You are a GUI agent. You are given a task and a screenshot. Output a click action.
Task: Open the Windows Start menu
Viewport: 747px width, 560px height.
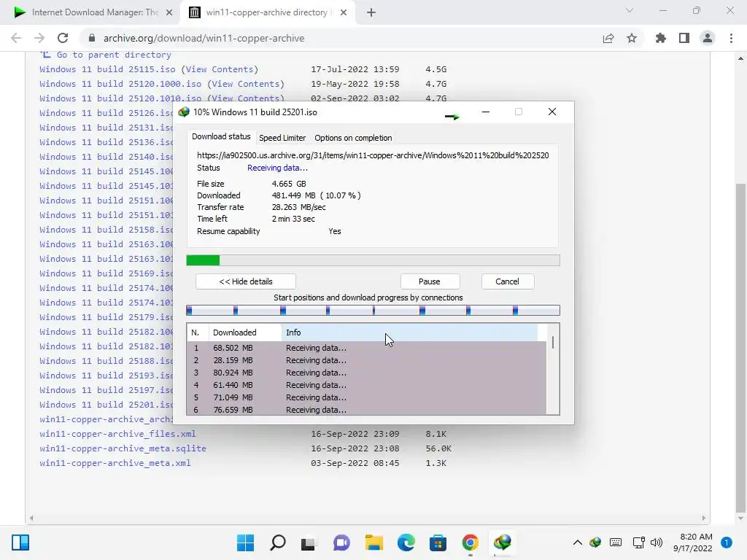click(x=245, y=542)
